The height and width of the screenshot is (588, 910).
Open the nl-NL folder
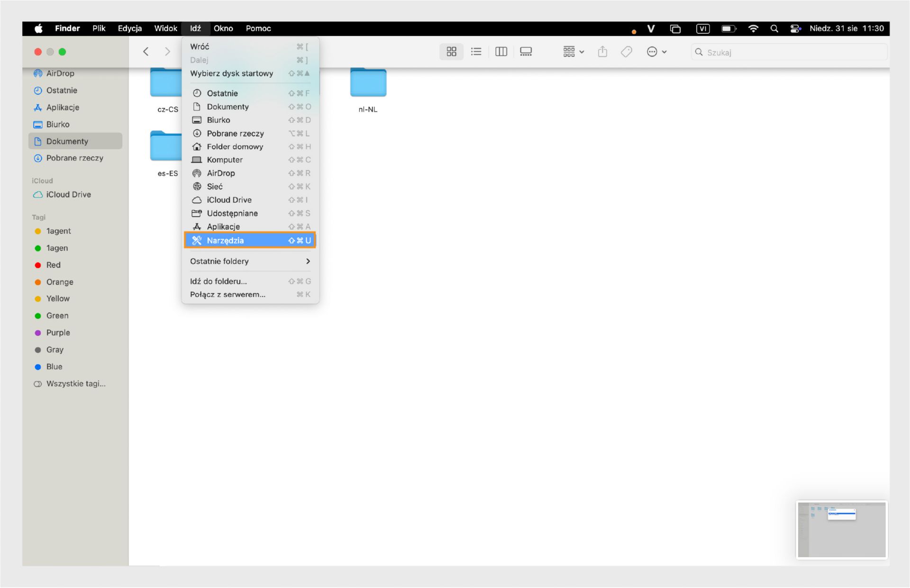[368, 85]
